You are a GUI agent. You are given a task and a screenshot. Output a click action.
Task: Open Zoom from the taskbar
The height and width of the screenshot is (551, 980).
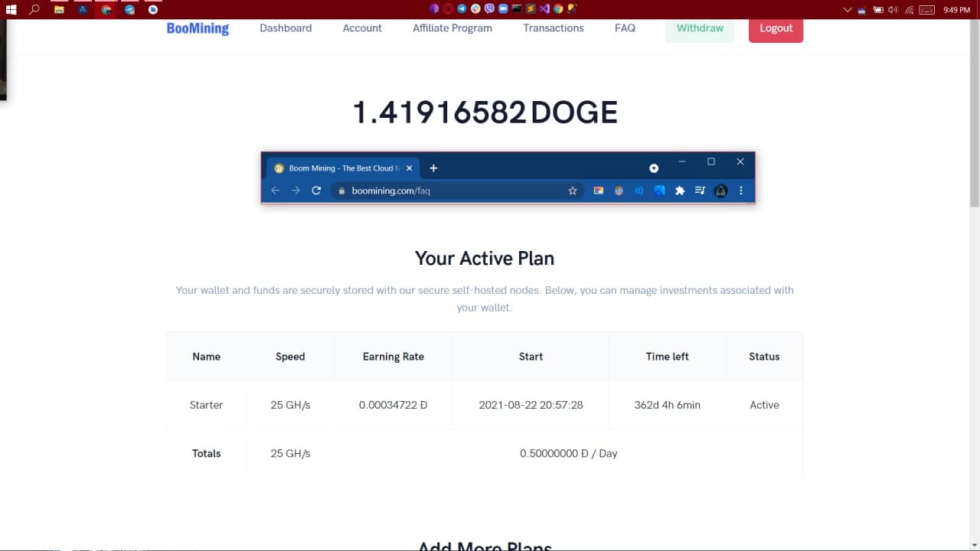[x=503, y=9]
